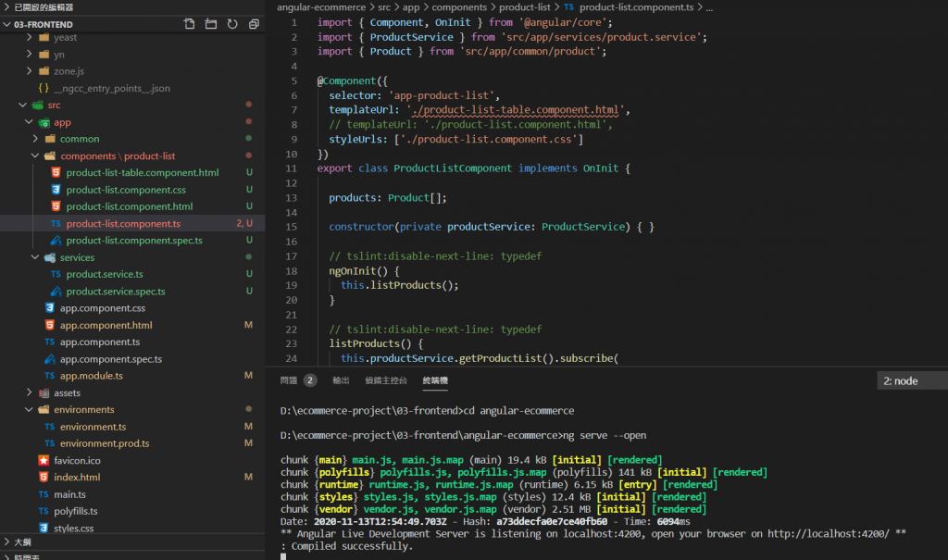
Task: Click the templateUrl path with red squiggle
Action: click(518, 110)
